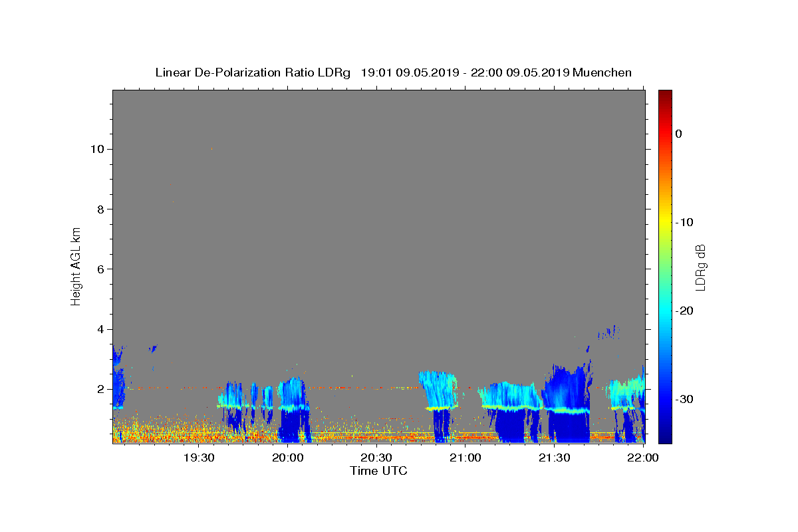
Task: Click the 'LDRg dB' colorbar label
Action: click(x=700, y=267)
